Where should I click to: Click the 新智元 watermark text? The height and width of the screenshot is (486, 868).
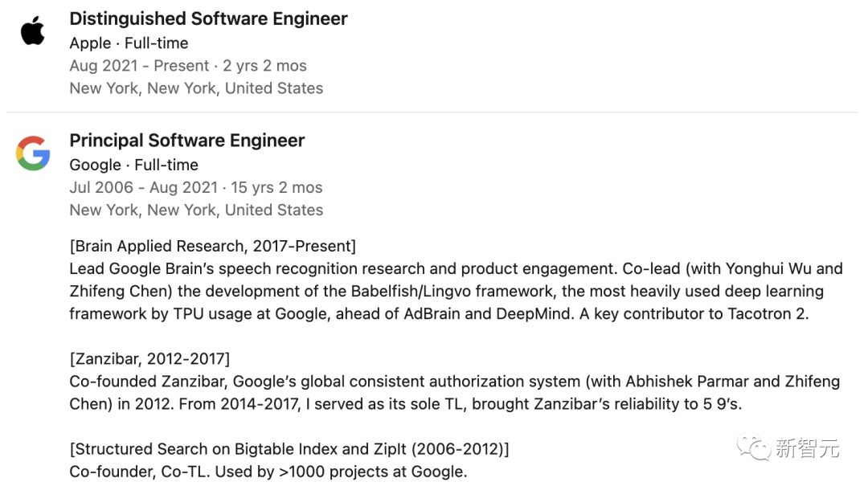click(x=807, y=447)
